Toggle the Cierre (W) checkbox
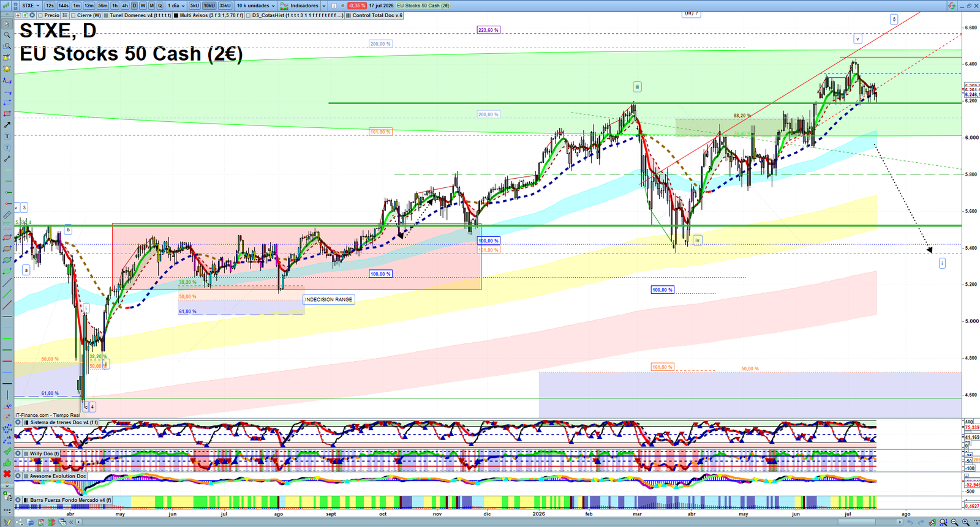The width and height of the screenshot is (980, 527). click(73, 15)
